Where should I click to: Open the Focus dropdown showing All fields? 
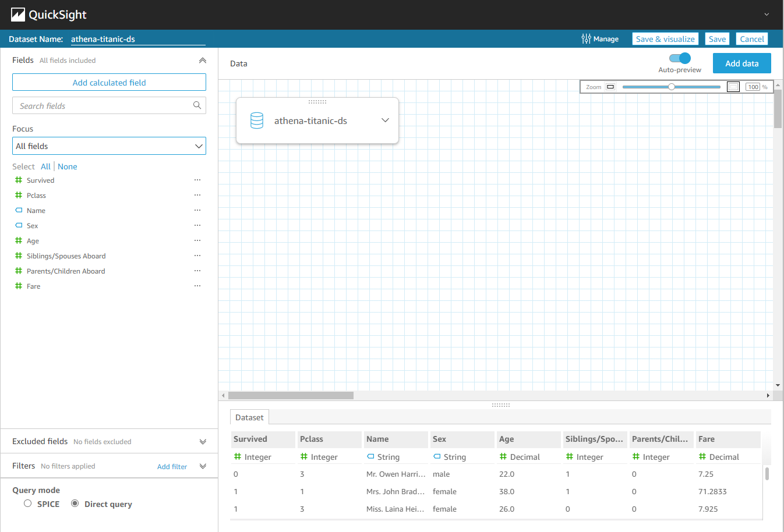(109, 146)
